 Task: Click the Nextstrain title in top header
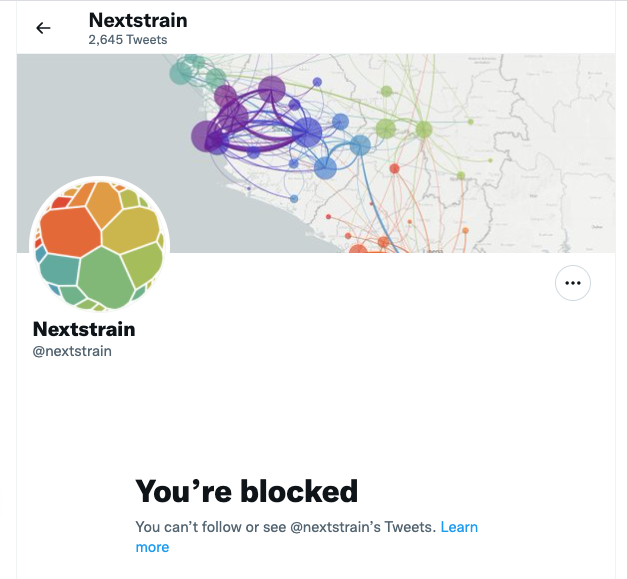click(x=137, y=20)
